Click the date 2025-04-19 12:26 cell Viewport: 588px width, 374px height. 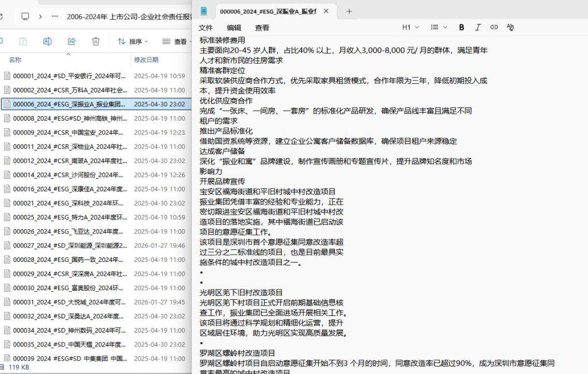(160, 175)
